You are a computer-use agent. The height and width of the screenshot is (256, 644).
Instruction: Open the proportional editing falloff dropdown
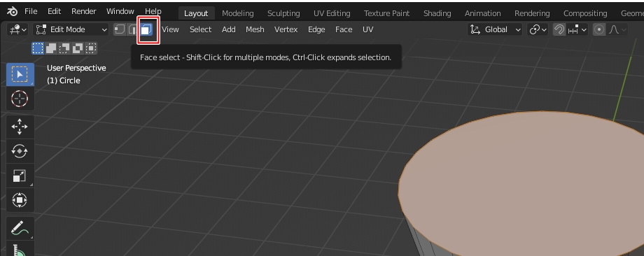(x=617, y=29)
